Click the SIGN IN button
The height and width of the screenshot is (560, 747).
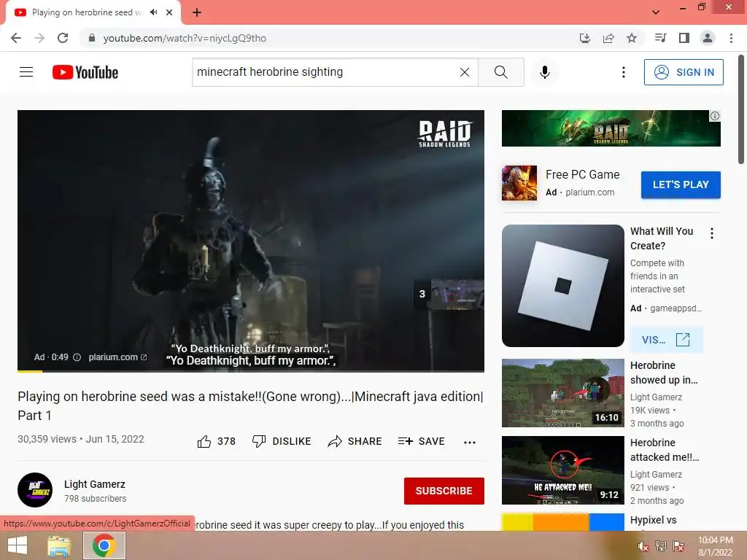684,72
